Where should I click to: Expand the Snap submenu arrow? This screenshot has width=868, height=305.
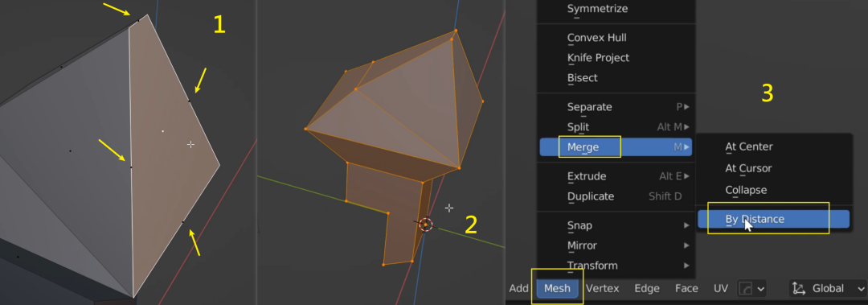point(686,225)
